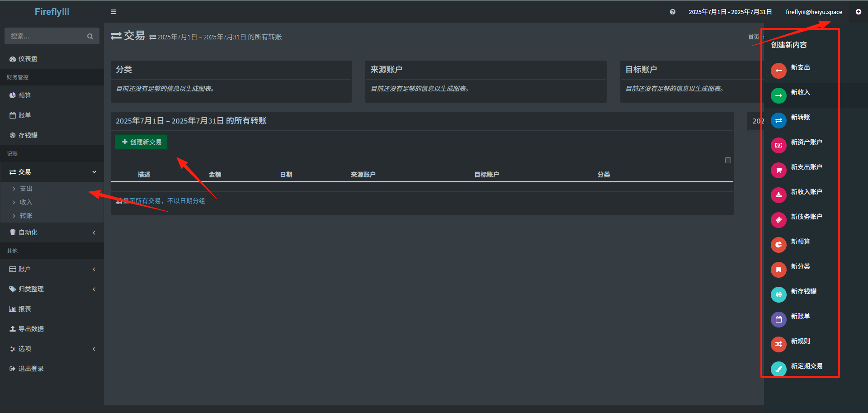The width and height of the screenshot is (868, 413).
Task: Click the 创建新交易 button
Action: point(141,142)
